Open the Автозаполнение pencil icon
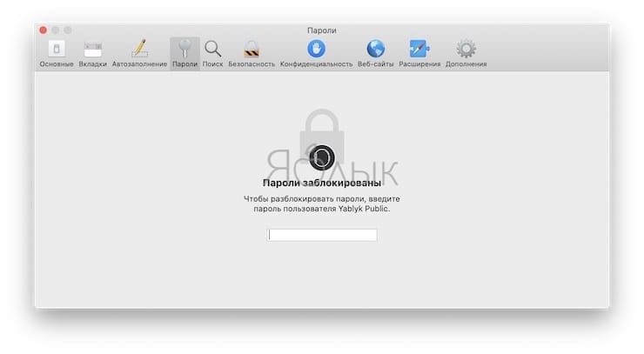644x354 pixels. click(139, 49)
